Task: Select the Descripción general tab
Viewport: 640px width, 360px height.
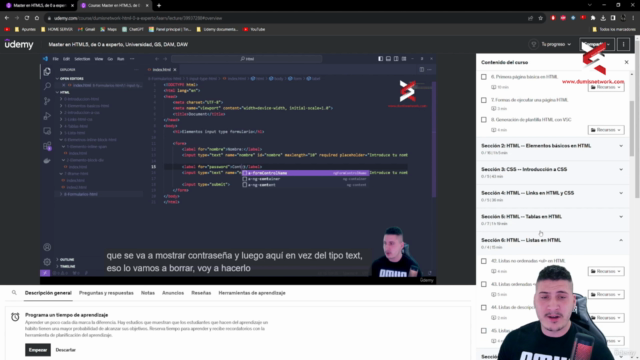Action: pos(48,293)
